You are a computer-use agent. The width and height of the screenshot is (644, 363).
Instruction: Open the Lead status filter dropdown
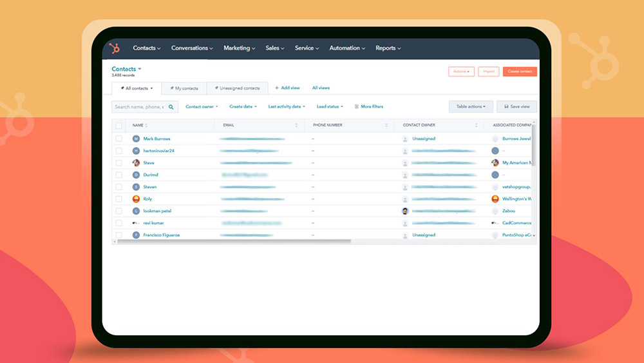point(330,106)
